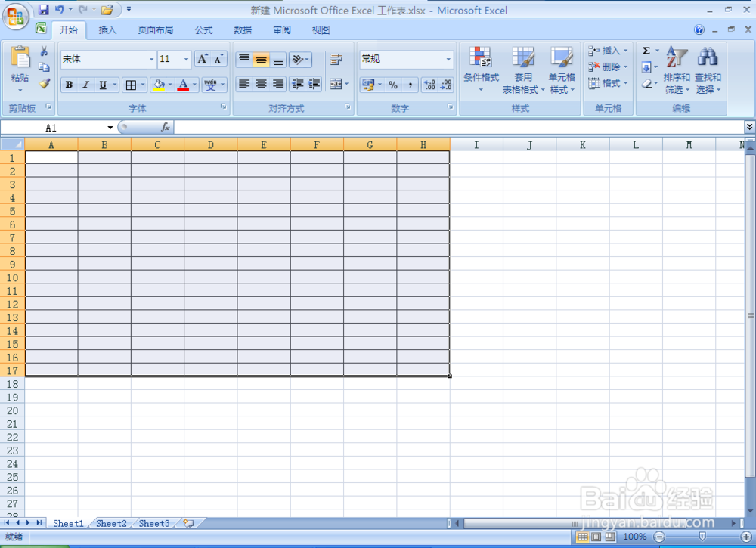
Task: Save the workbook using quick access toolbar
Action: [43, 9]
